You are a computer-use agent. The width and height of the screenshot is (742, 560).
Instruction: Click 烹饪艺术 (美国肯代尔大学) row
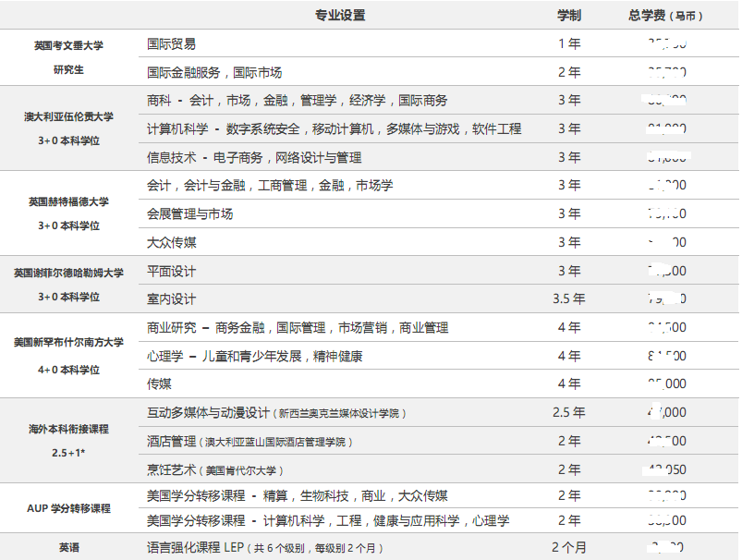[x=439, y=469]
